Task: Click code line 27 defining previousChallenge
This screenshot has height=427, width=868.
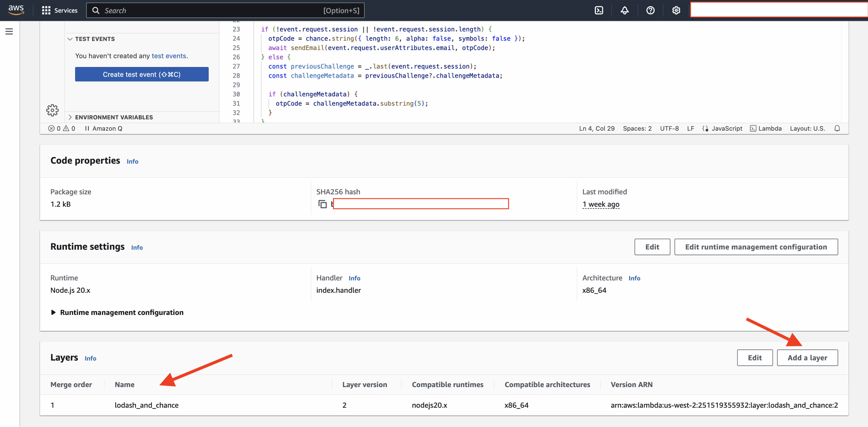Action: tap(372, 66)
